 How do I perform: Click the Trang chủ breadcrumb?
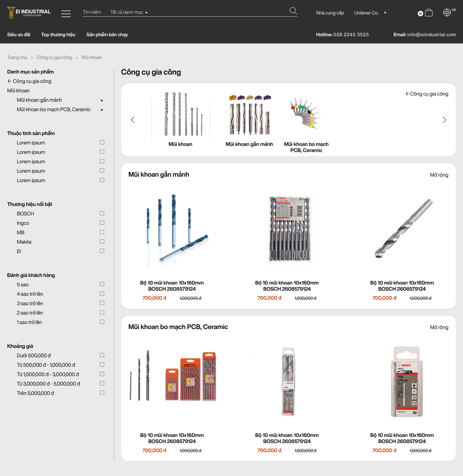17,58
